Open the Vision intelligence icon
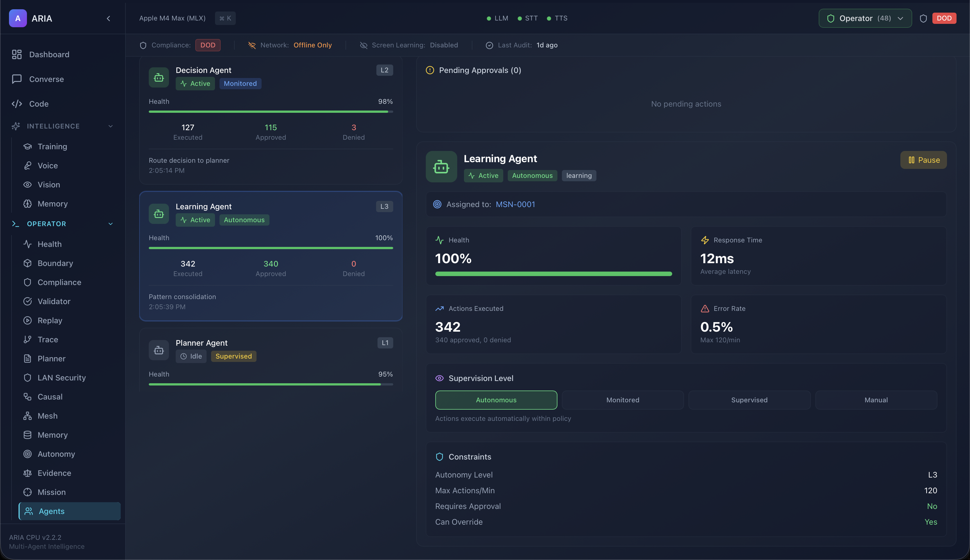970x560 pixels. [28, 185]
